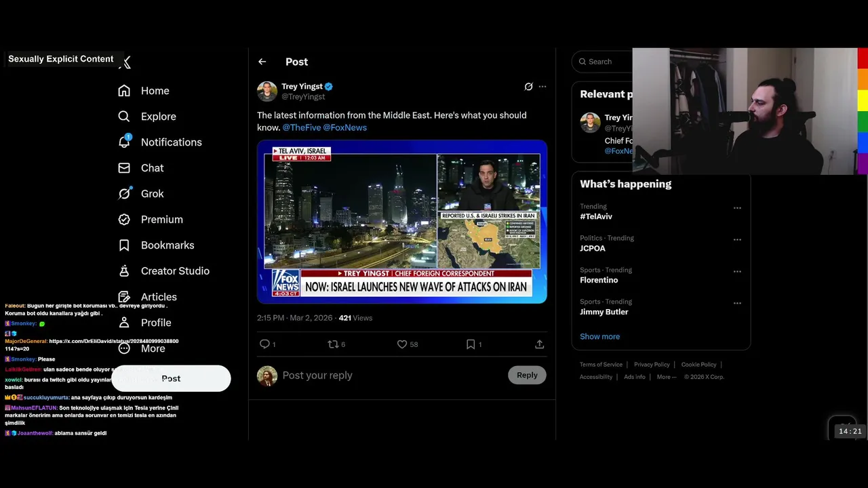The width and height of the screenshot is (868, 488).
Task: Click the Trey Yingst author name
Action: point(302,86)
